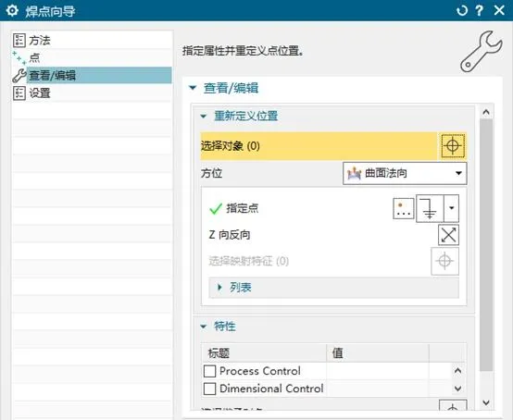Open dialog settings gear in title bar
Screen dimensions: 513x420
(x=12, y=11)
